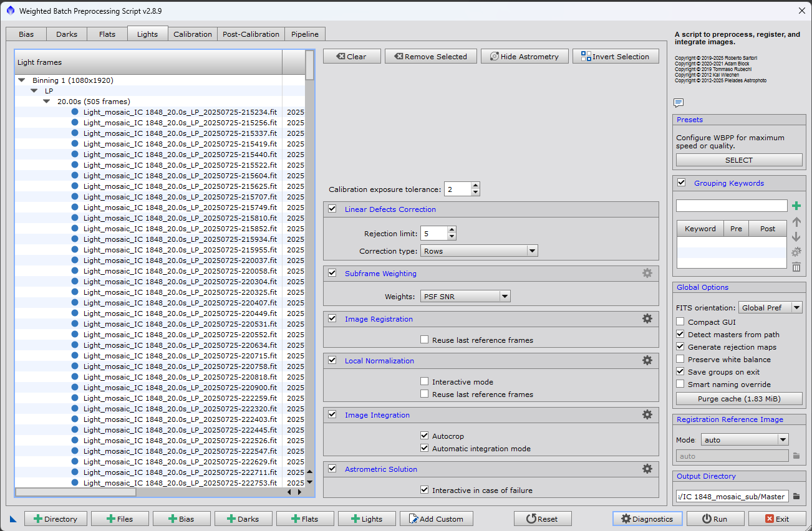Add grouping keyword with green plus

point(796,206)
